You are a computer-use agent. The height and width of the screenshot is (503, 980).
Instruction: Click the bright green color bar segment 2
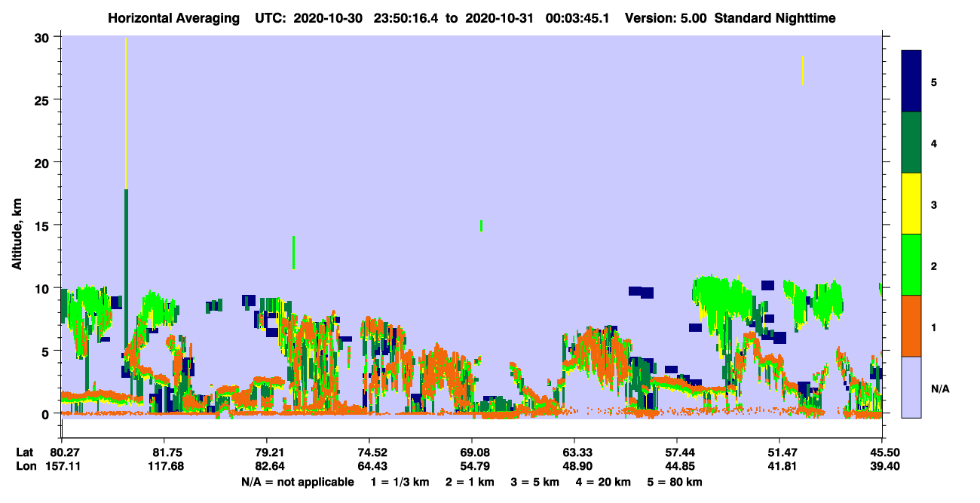[x=911, y=265]
